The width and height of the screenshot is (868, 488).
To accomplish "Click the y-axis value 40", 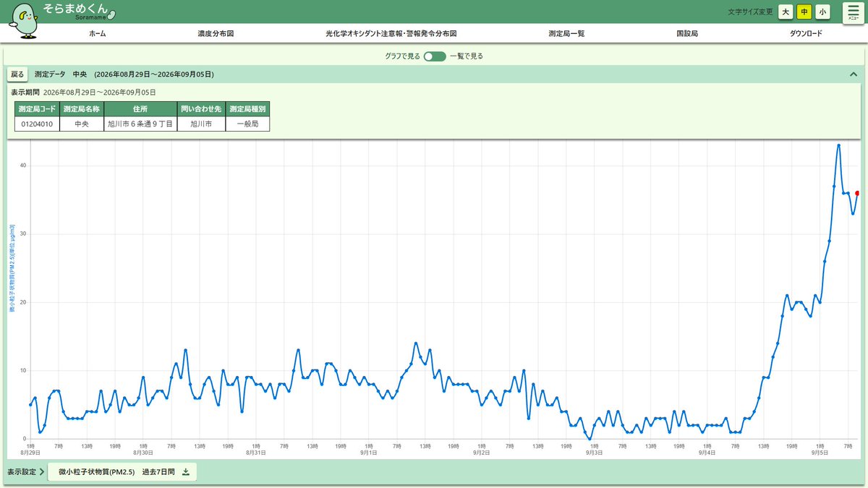I will [23, 166].
